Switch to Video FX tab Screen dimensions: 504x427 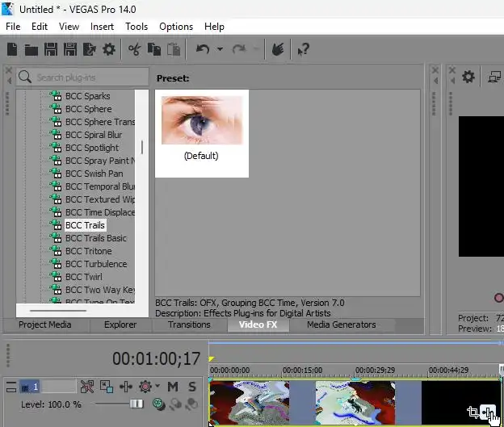(258, 324)
